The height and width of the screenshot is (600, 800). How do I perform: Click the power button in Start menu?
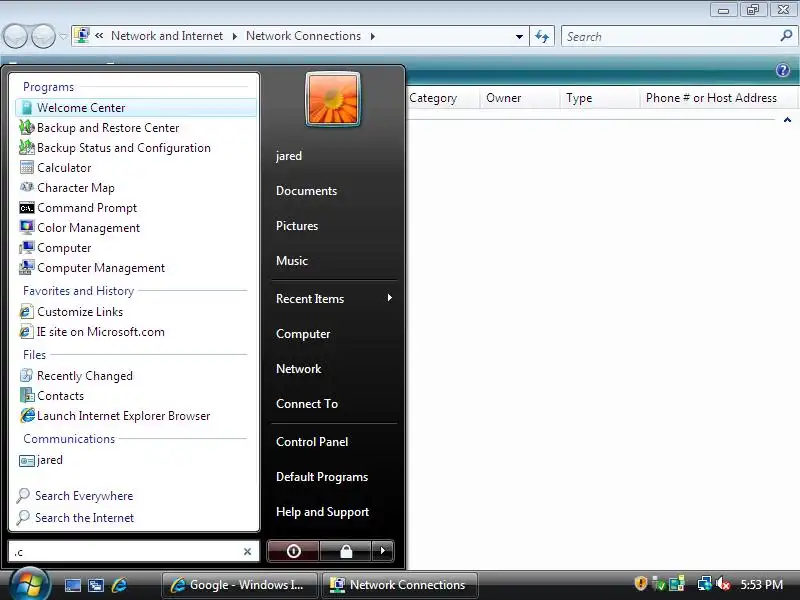click(x=293, y=551)
